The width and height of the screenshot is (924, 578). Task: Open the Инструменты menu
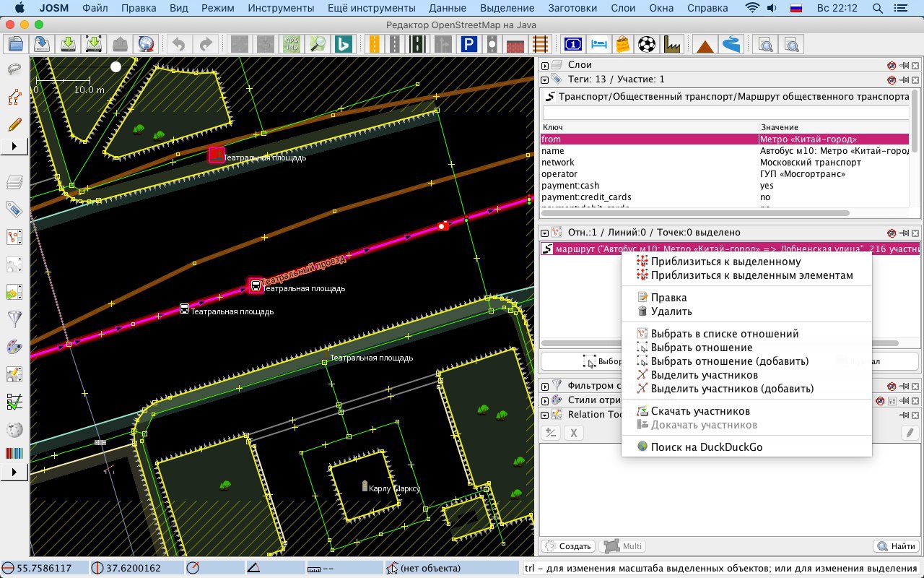281,8
